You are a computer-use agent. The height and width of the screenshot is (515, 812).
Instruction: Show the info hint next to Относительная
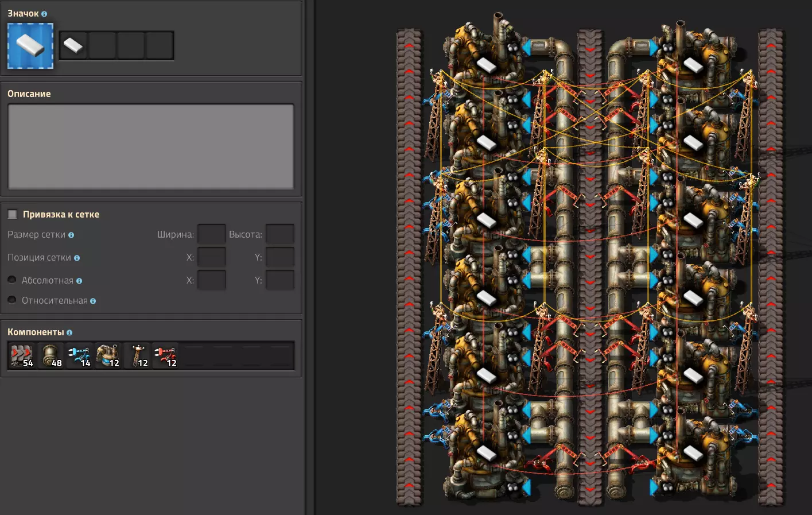pyautogui.click(x=93, y=301)
